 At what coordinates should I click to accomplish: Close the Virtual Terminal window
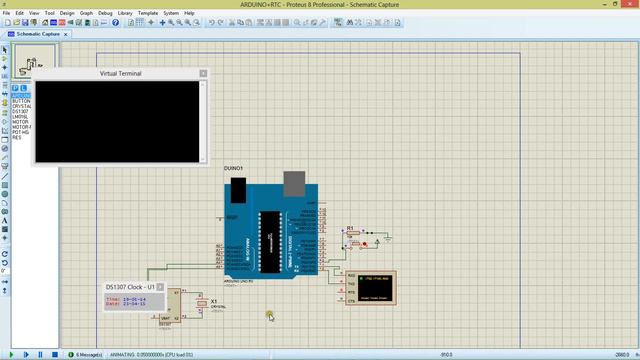point(203,73)
